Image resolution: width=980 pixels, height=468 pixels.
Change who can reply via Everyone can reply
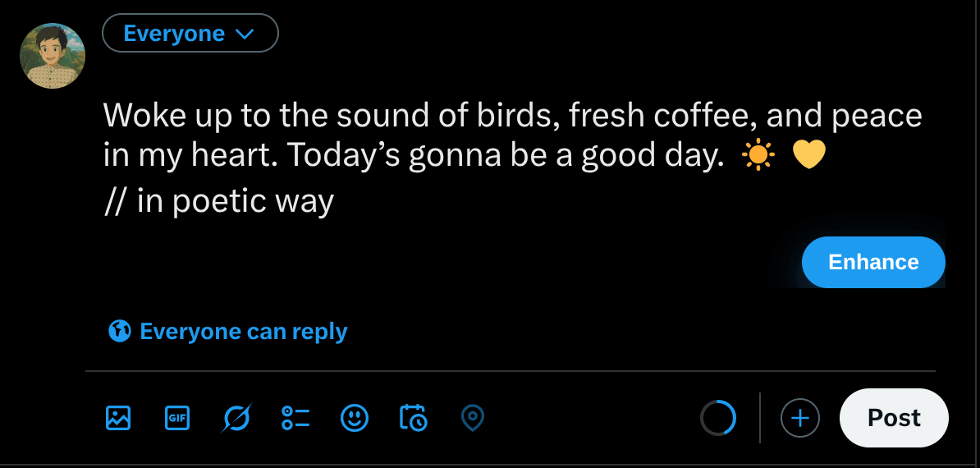pos(243,332)
